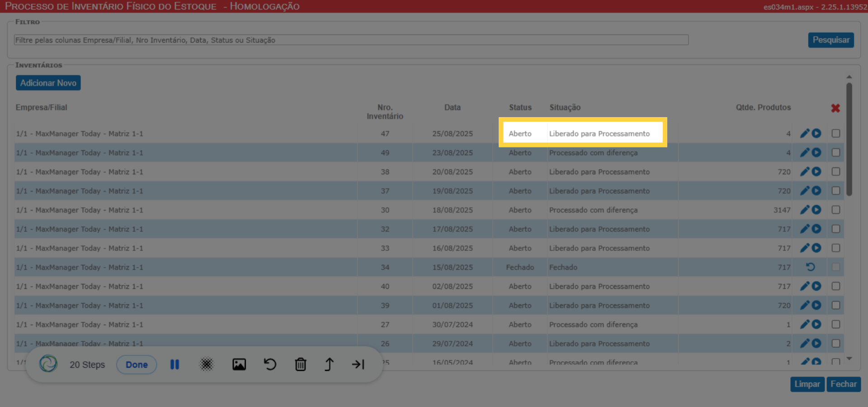Focus the filter search input field
This screenshot has height=407, width=868.
tap(351, 40)
